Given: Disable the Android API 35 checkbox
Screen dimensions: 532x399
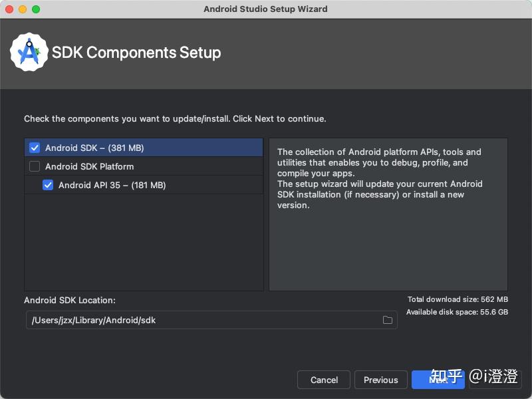Looking at the screenshot, I should point(47,185).
